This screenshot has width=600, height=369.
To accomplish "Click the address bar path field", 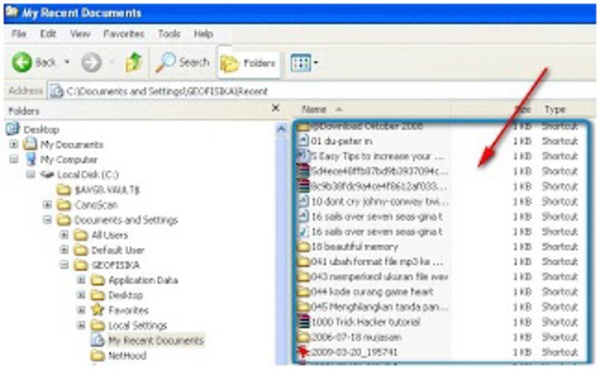I will click(x=321, y=91).
